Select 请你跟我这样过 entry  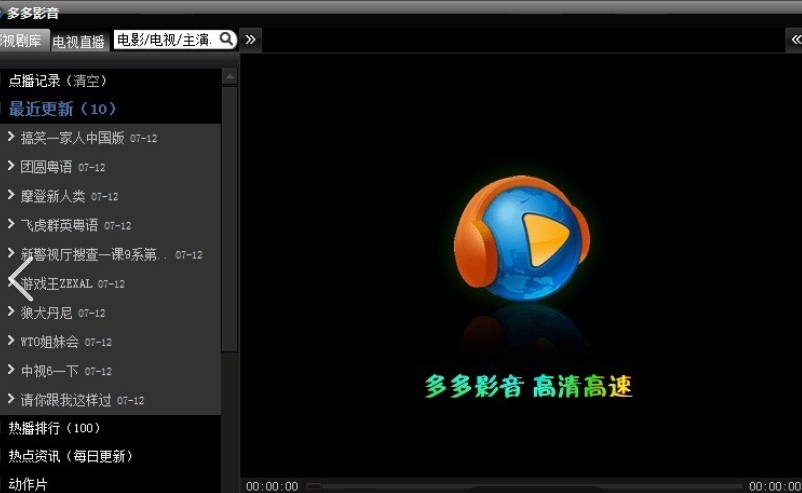[66, 400]
